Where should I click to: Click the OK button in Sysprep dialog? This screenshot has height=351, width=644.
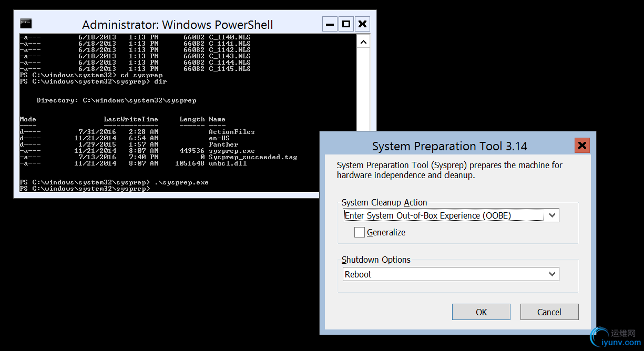[481, 312]
